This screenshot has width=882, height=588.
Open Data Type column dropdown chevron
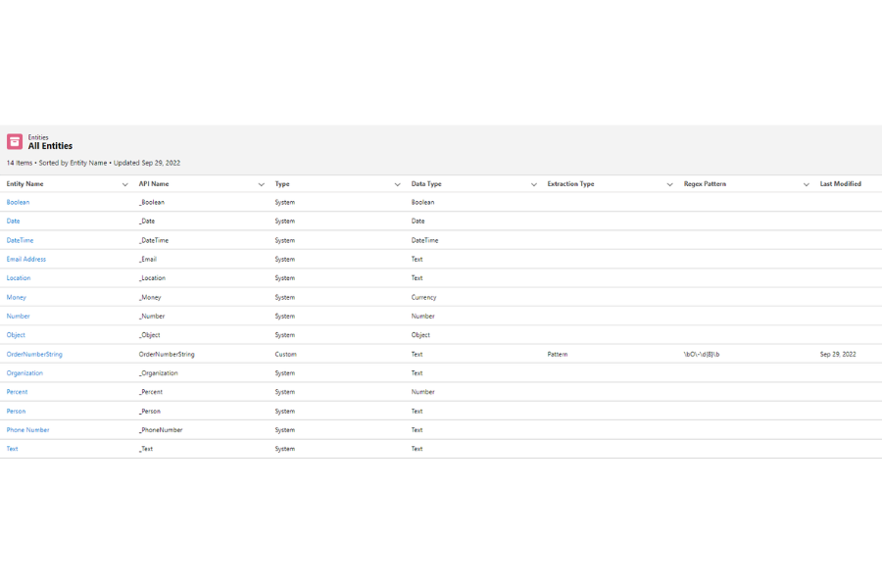point(533,184)
